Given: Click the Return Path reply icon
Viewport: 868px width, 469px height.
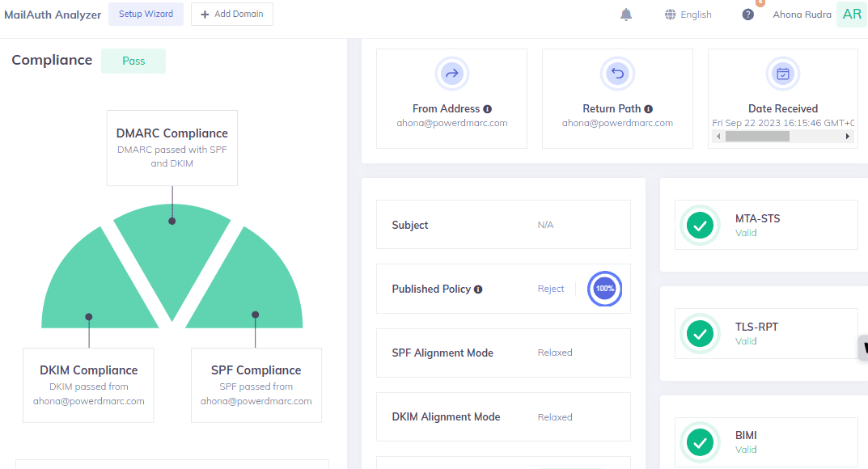Looking at the screenshot, I should tap(617, 74).
